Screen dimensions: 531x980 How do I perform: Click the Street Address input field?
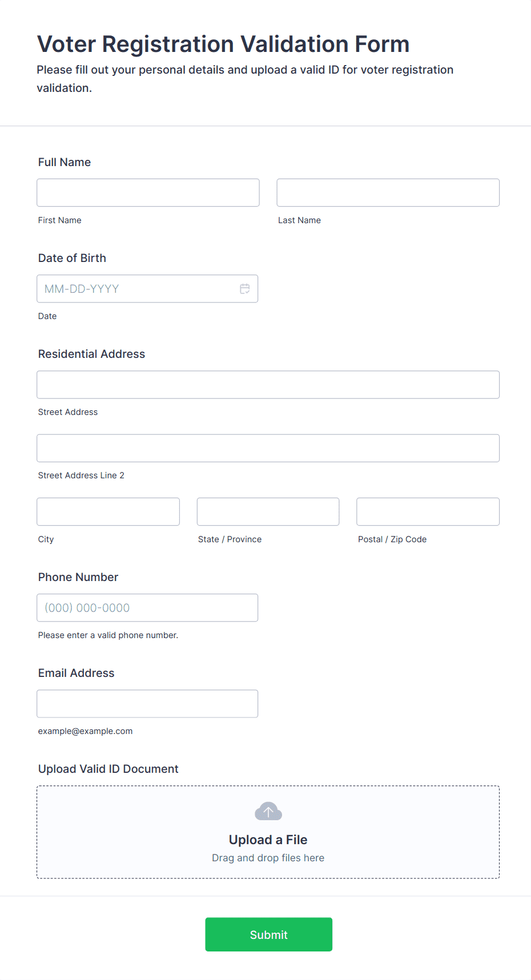point(268,385)
